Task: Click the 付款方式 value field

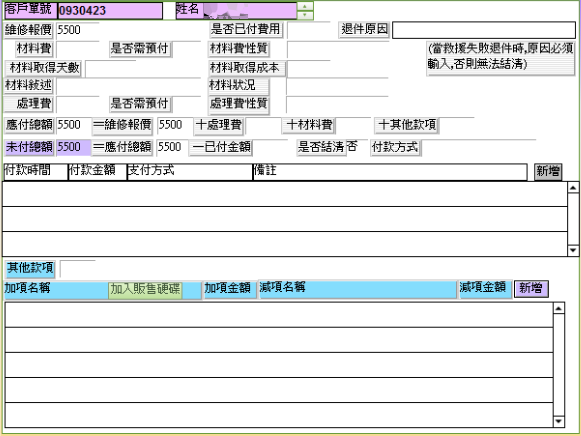Action: click(478, 148)
